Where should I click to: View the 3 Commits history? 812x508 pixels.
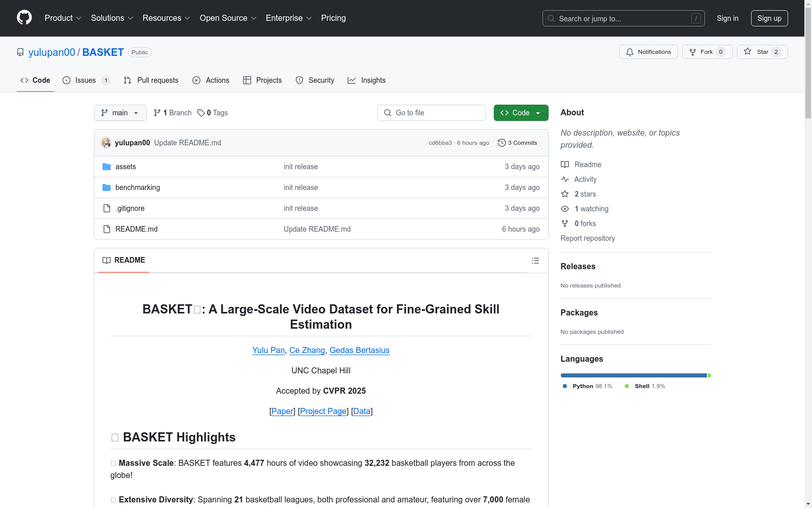pos(518,143)
